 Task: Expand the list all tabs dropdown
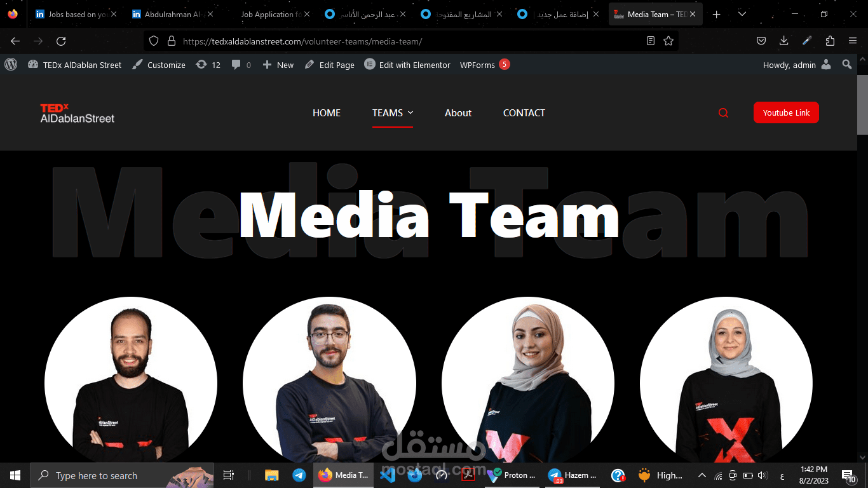[x=742, y=14]
